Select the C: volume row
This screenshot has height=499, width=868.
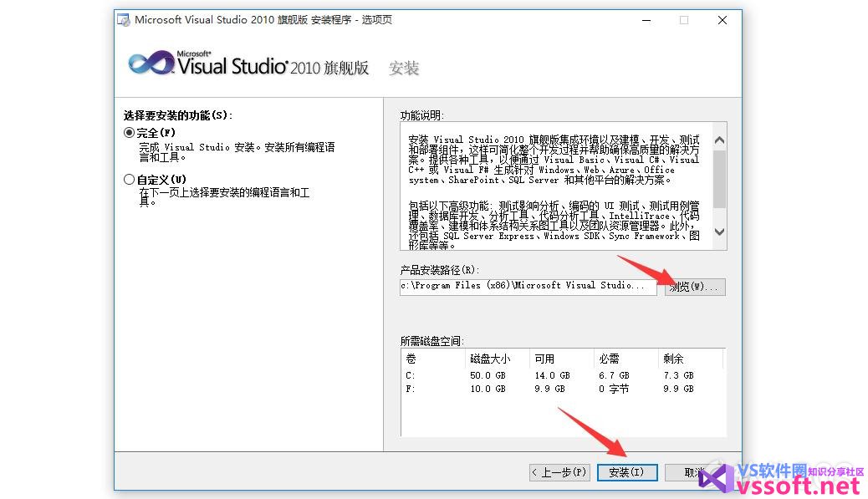click(x=563, y=375)
